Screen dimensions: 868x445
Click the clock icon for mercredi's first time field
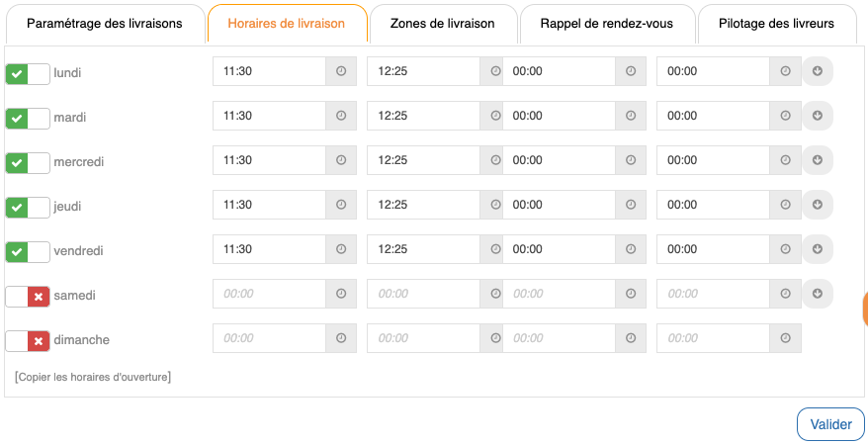click(x=341, y=160)
